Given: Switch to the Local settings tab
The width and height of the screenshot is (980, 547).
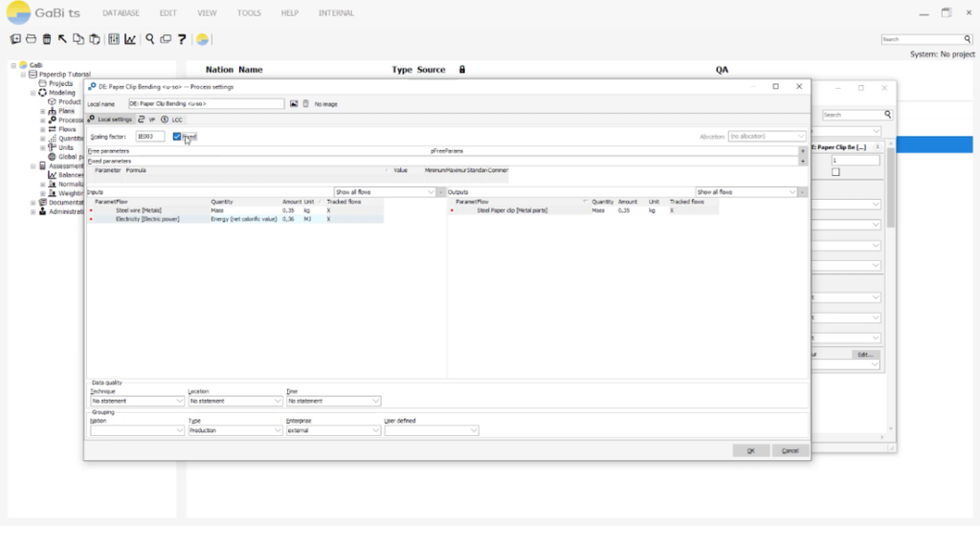Looking at the screenshot, I should 111,120.
